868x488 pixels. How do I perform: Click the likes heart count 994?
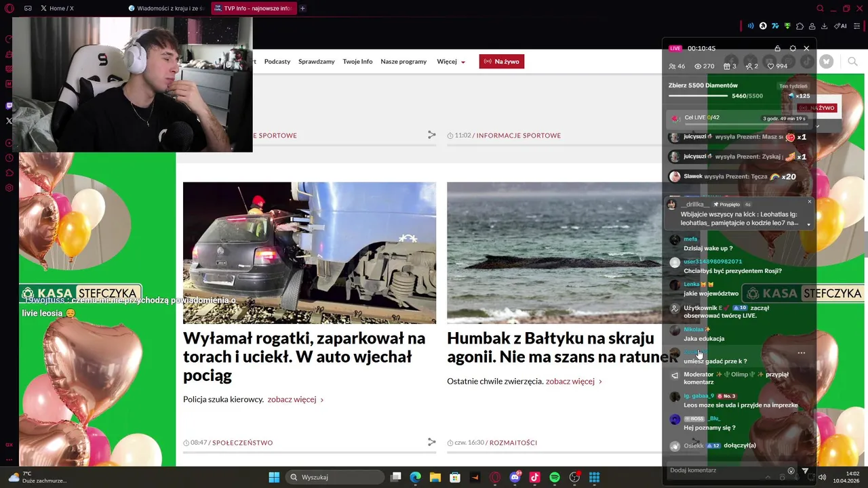pos(777,66)
